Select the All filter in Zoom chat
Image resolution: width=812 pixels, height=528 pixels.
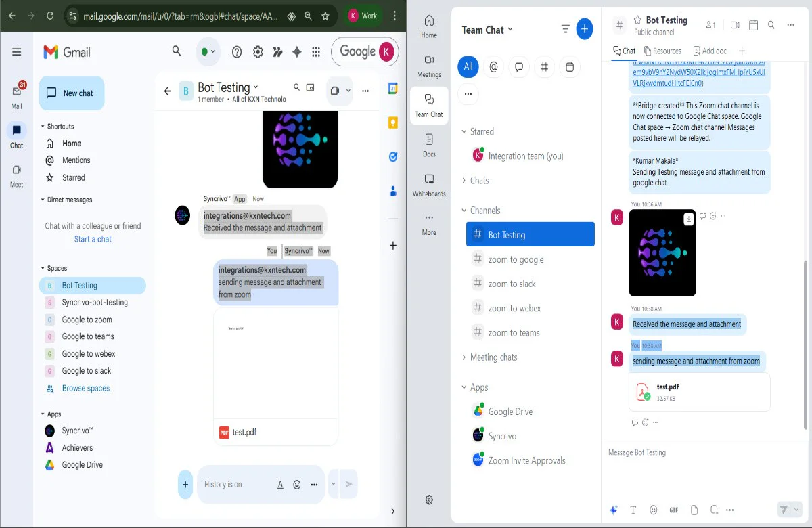tap(468, 66)
